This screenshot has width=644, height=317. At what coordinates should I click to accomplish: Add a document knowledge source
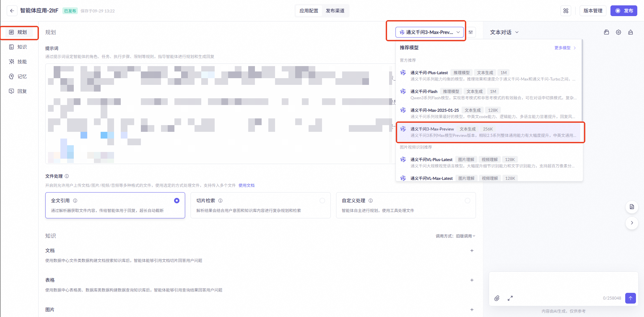[472, 251]
